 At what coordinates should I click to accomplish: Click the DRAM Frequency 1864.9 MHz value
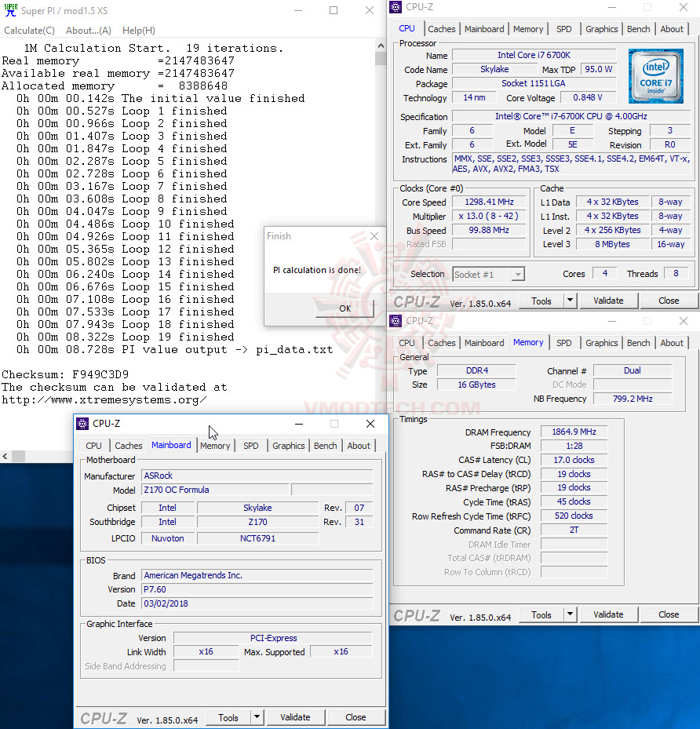[574, 432]
